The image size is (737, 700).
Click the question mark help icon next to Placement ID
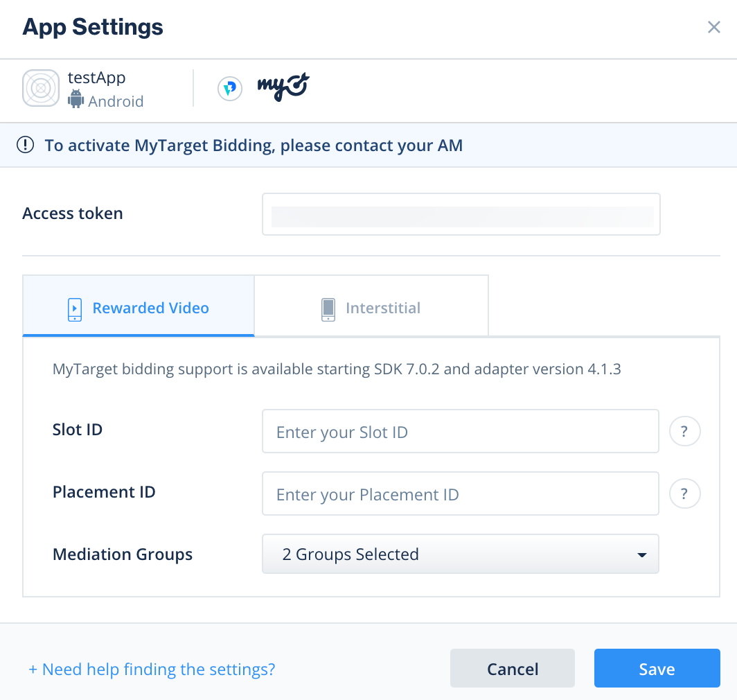pyautogui.click(x=684, y=493)
